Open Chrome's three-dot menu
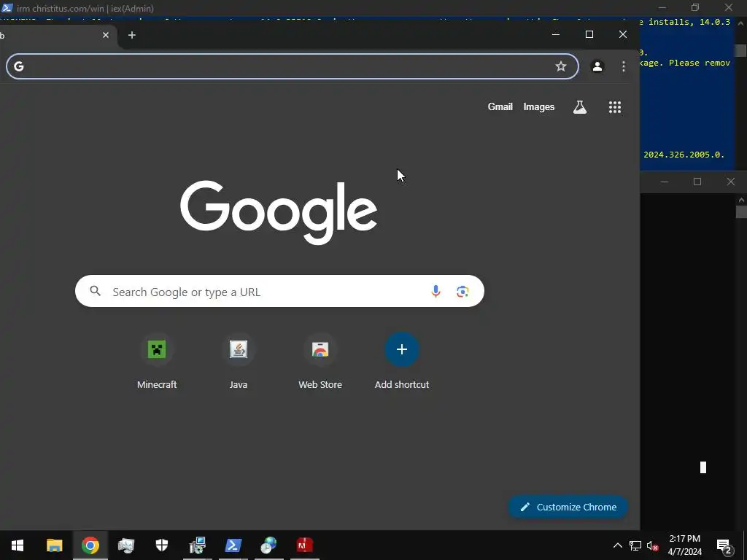This screenshot has height=560, width=747. pos(623,66)
